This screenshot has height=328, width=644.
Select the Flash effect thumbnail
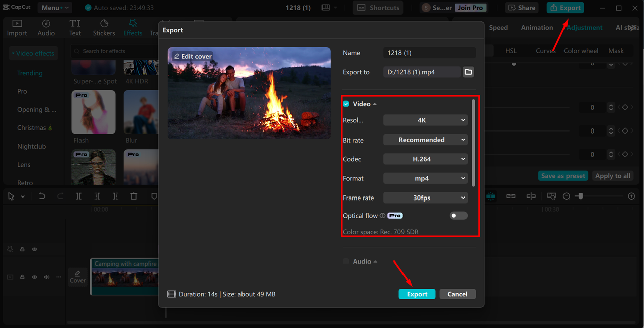click(94, 112)
